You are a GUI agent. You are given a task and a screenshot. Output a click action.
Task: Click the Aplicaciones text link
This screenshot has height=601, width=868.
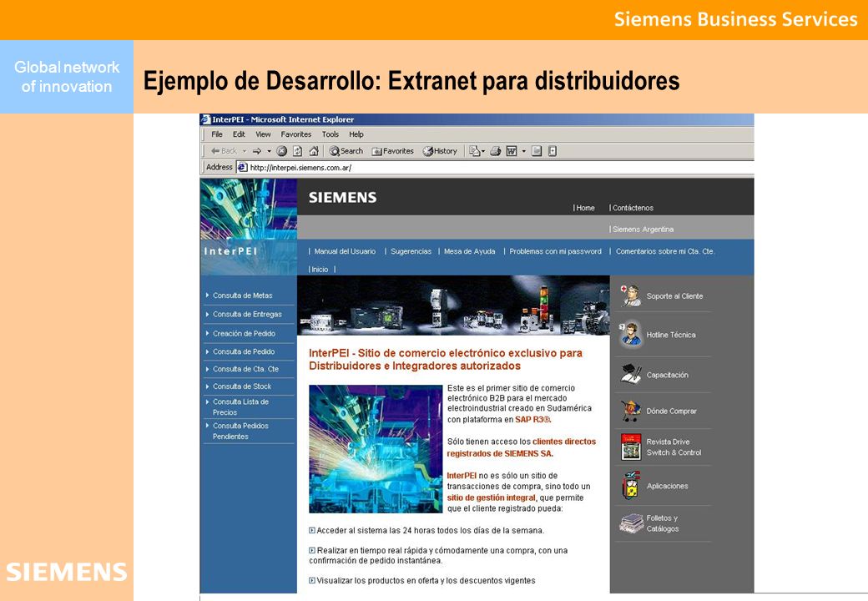point(668,487)
